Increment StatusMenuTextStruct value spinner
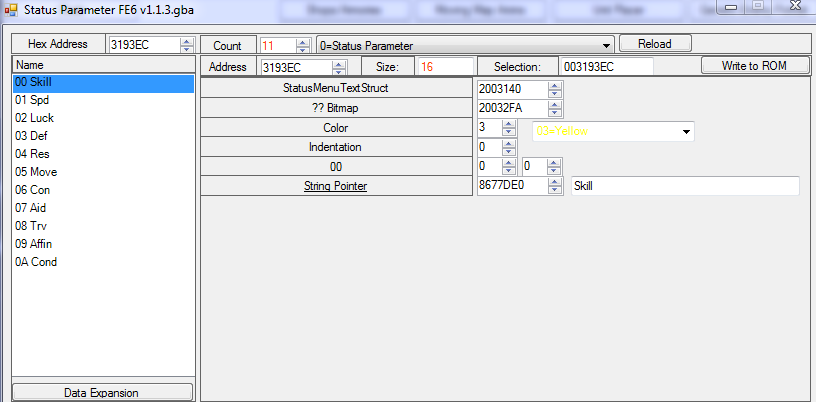This screenshot has height=402, width=816. (555, 84)
